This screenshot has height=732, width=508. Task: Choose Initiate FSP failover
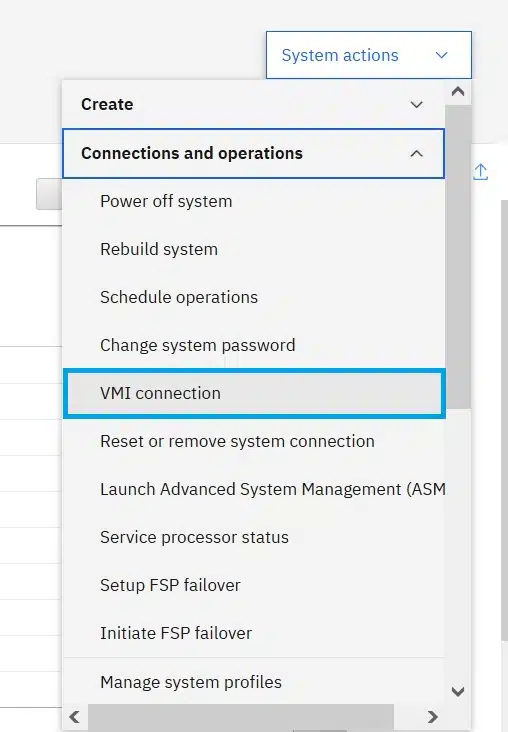pyautogui.click(x=254, y=634)
